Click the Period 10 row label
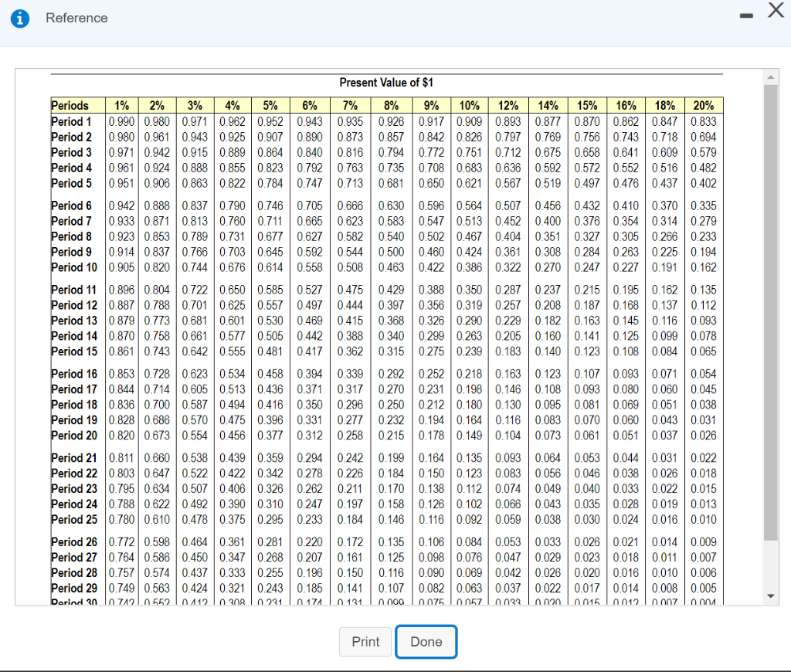The image size is (791, 672). click(74, 267)
